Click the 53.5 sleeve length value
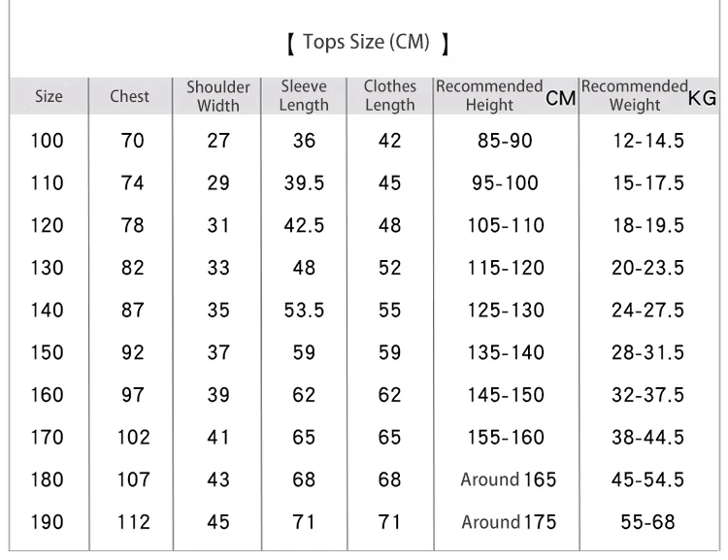Image resolution: width=728 pixels, height=560 pixels. tap(304, 311)
